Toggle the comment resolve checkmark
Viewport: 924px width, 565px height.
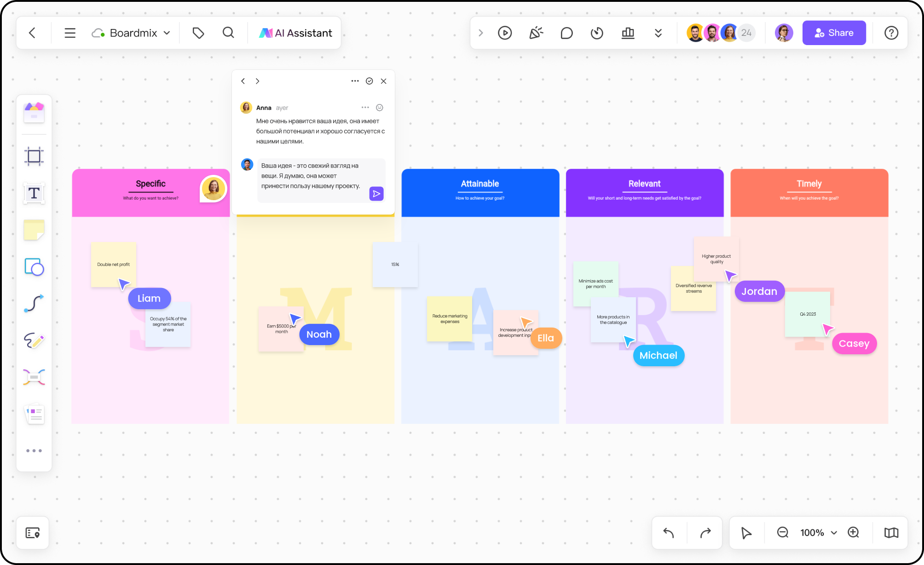pos(370,81)
